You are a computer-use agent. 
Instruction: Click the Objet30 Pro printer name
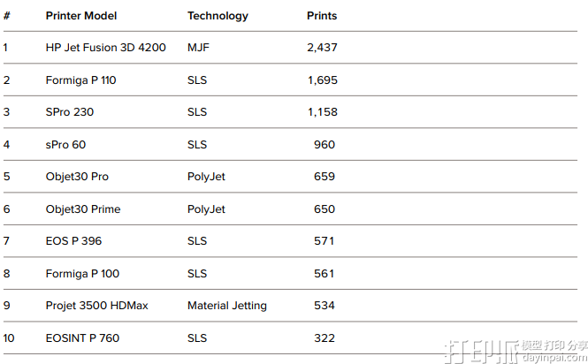tap(77, 177)
